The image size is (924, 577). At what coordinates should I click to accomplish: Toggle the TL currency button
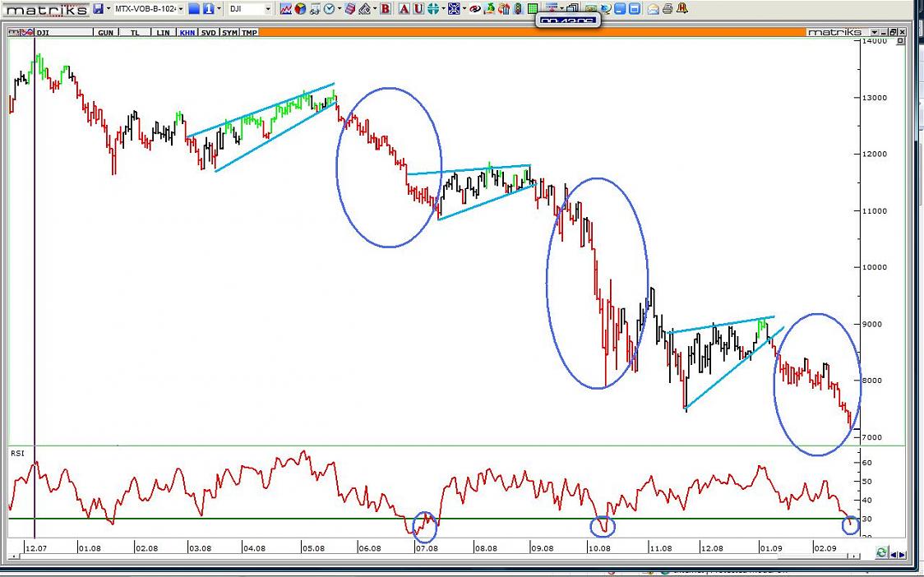134,33
